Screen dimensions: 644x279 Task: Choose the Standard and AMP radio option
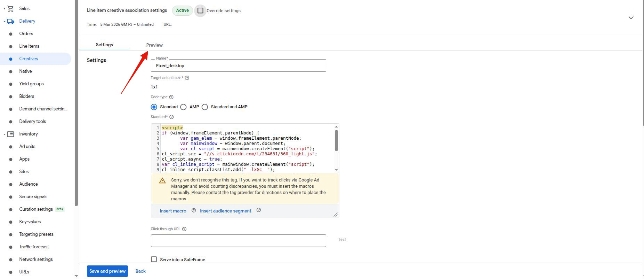click(205, 107)
